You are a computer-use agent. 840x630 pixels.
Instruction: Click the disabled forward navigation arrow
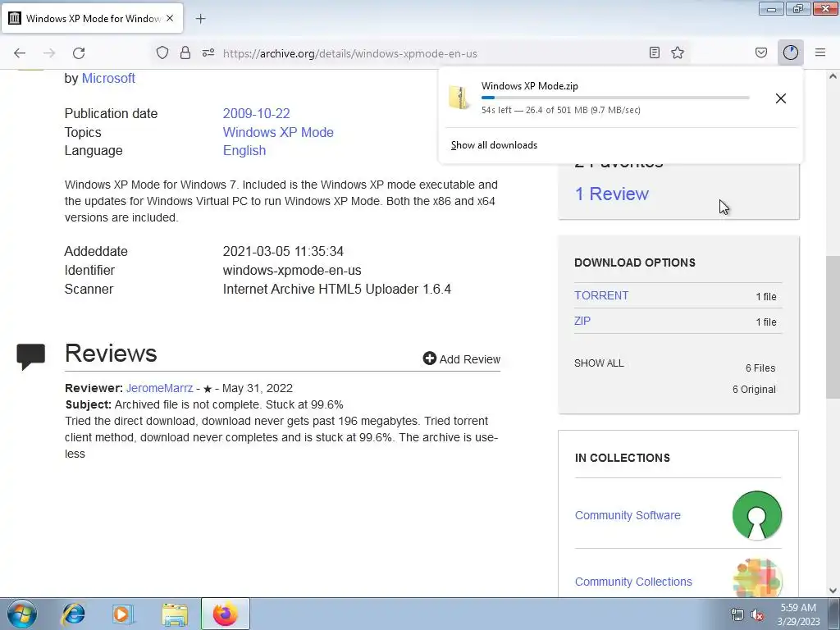[49, 52]
